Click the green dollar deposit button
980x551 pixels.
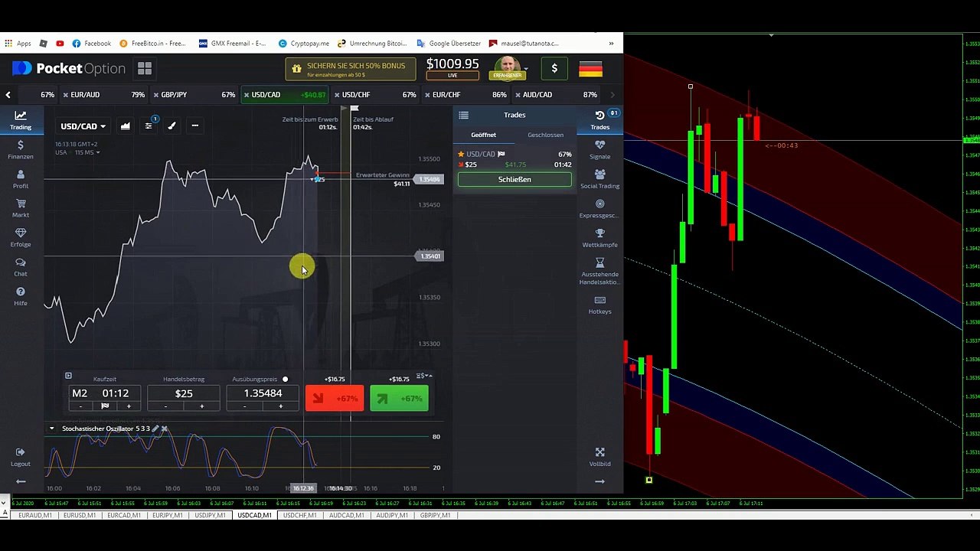point(554,69)
